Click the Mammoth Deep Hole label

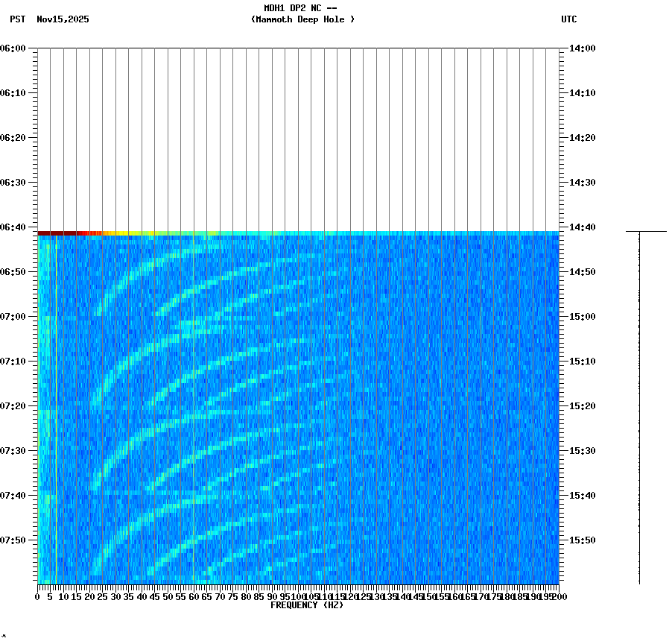302,20
